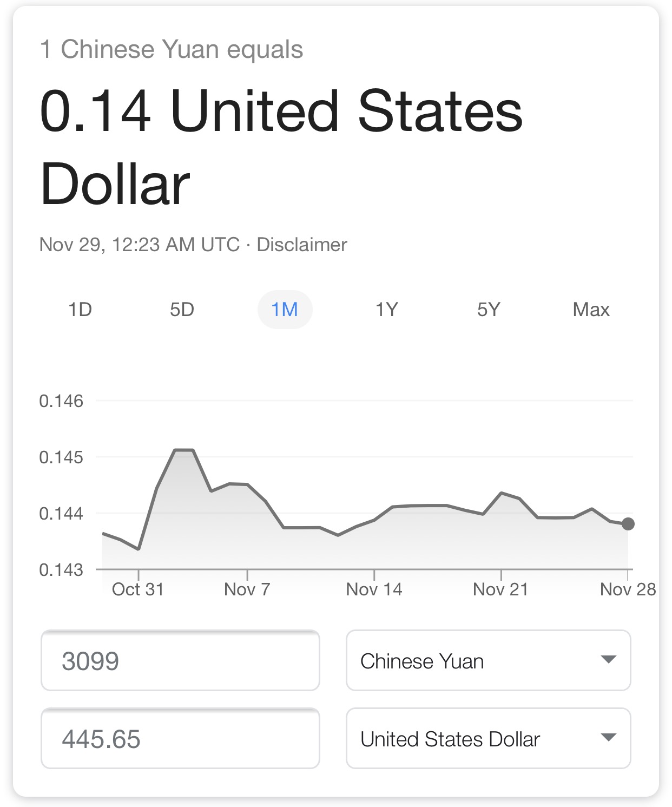
Task: Click the chart peak near 0.145
Action: 184,450
